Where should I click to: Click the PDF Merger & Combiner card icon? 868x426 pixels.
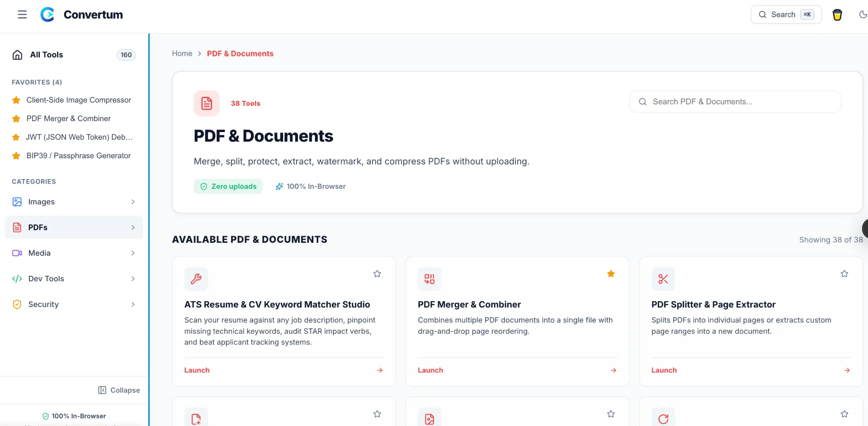click(x=429, y=279)
